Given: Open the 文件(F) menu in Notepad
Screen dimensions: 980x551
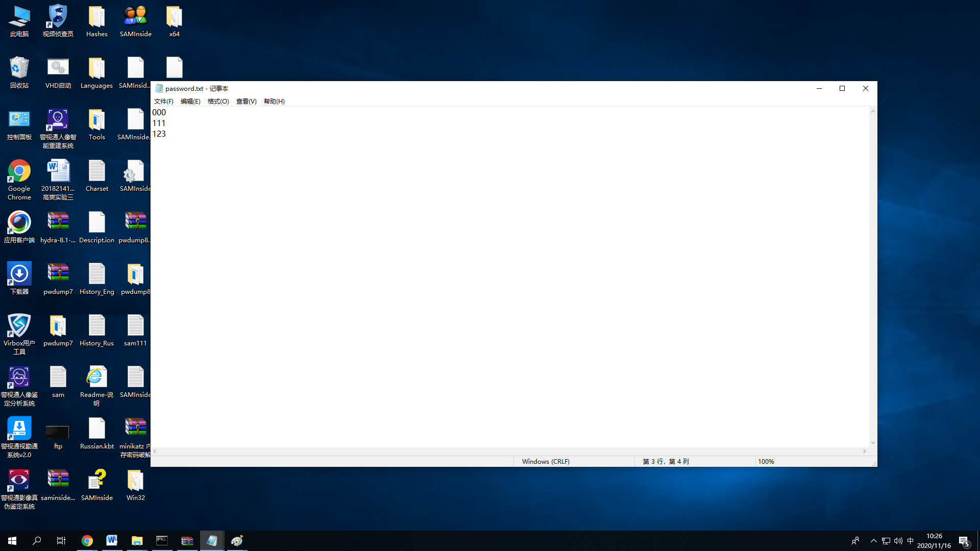Looking at the screenshot, I should point(163,102).
